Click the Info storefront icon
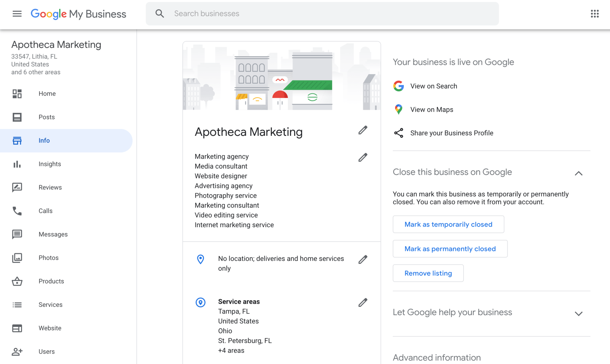The height and width of the screenshot is (364, 610). [17, 141]
